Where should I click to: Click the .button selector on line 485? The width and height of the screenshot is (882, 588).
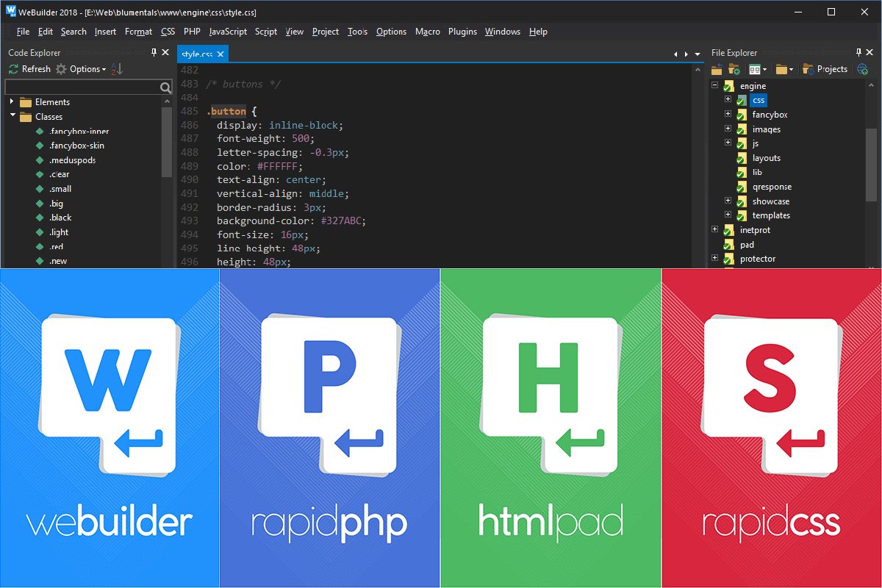tap(226, 112)
